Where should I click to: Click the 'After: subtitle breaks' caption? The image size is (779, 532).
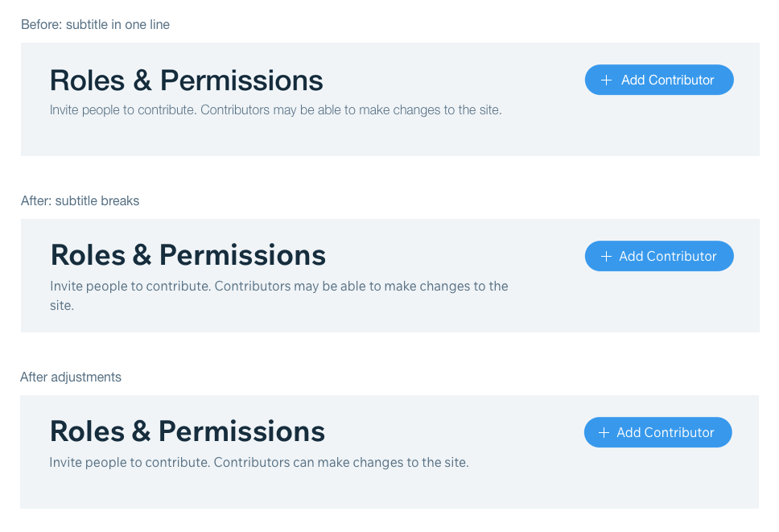pyautogui.click(x=80, y=201)
